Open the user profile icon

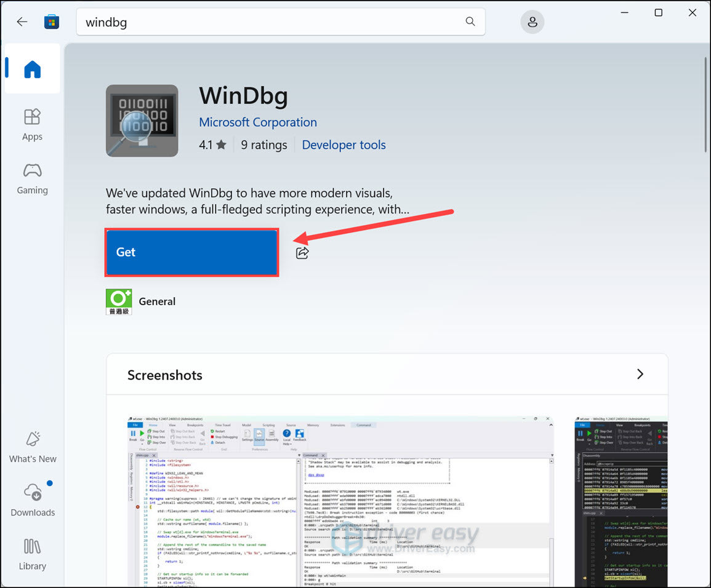pyautogui.click(x=532, y=22)
